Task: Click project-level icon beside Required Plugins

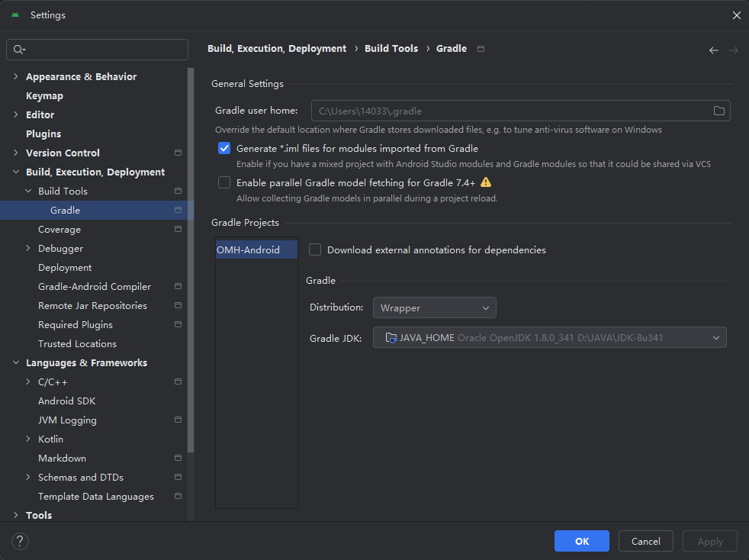Action: click(x=178, y=324)
